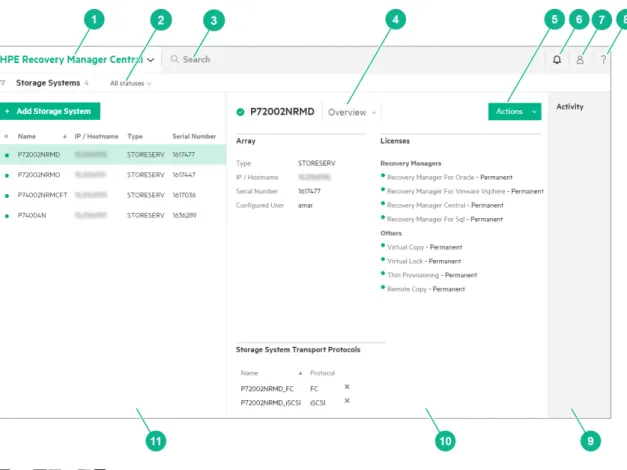
Task: Click Recovery Manager For Sql license entry
Action: (445, 219)
